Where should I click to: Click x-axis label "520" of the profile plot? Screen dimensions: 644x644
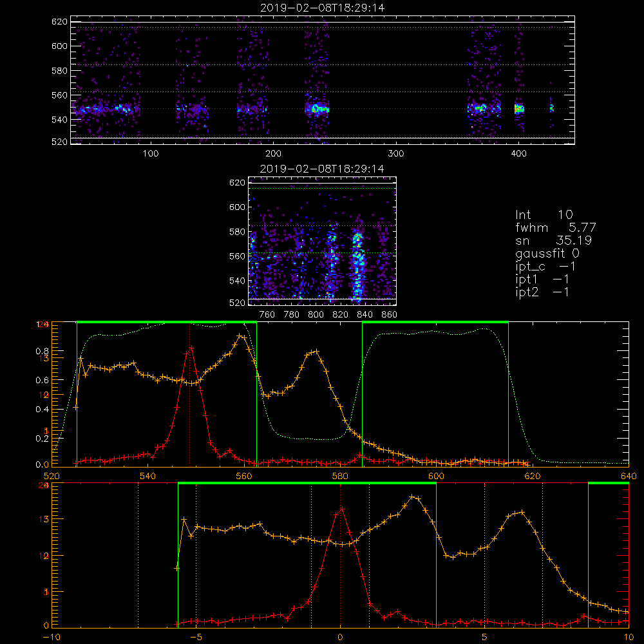pos(52,476)
